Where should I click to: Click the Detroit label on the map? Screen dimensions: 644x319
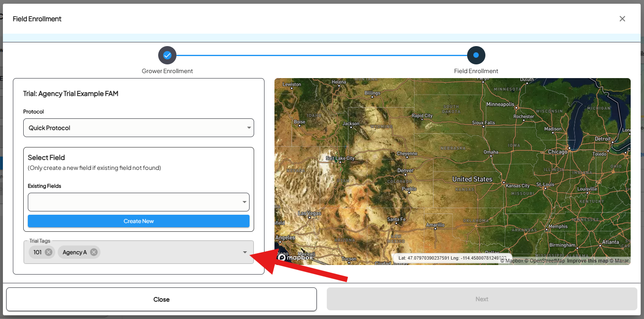click(603, 139)
